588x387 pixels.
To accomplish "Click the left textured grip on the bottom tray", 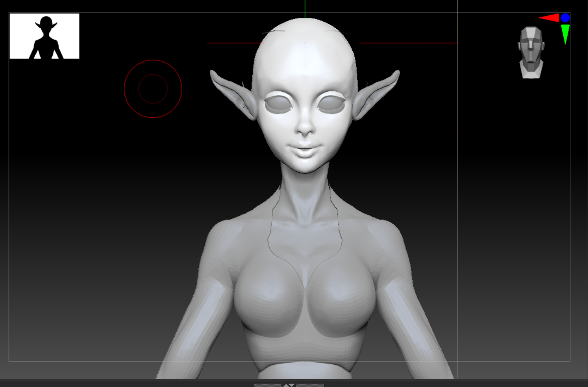I will pyautogui.click(x=267, y=385).
